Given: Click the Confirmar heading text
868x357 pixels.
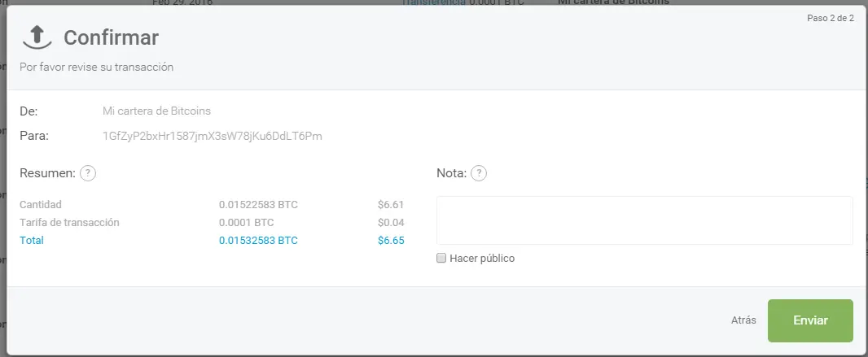Looking at the screenshot, I should (111, 37).
